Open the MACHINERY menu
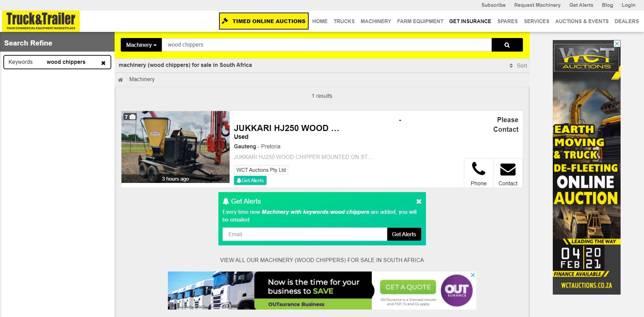 tap(376, 21)
